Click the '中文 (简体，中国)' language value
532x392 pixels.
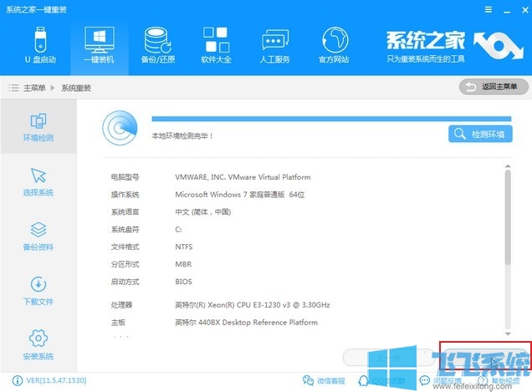203,212
